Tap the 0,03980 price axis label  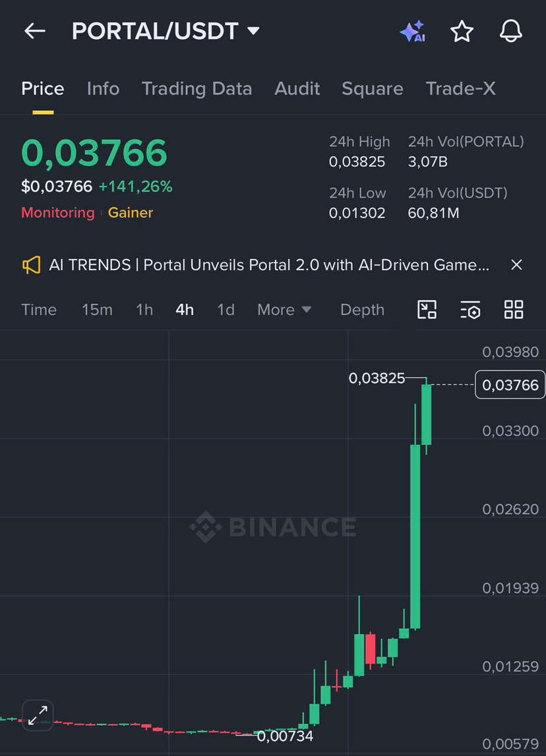click(510, 352)
